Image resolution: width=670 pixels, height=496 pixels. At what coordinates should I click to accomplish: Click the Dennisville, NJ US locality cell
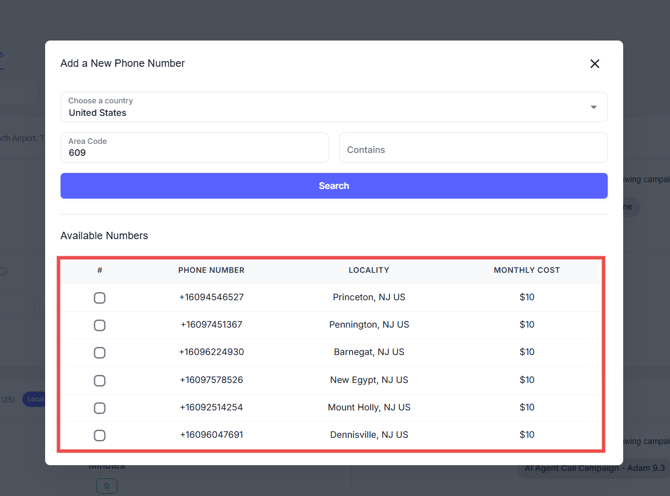[369, 435]
